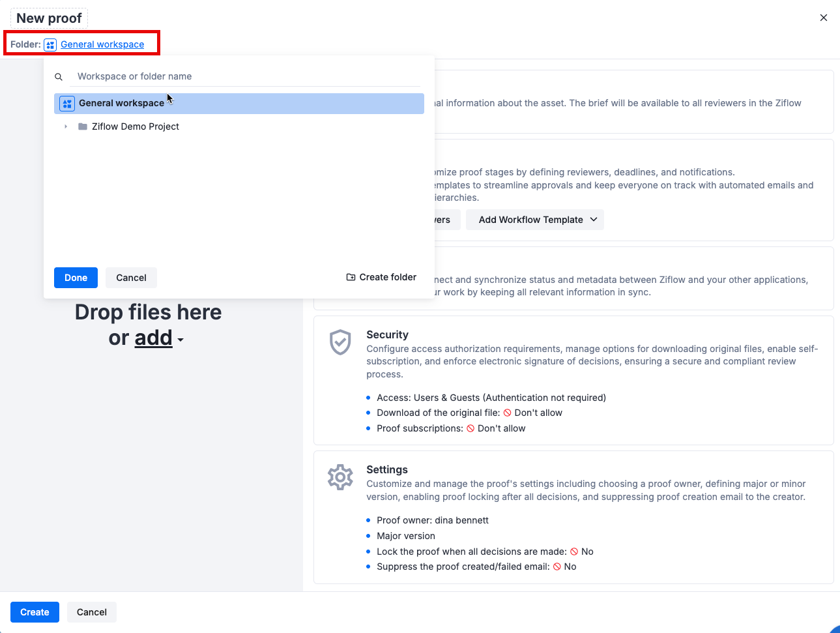Click Lock the proof when decisions made

pos(485,552)
